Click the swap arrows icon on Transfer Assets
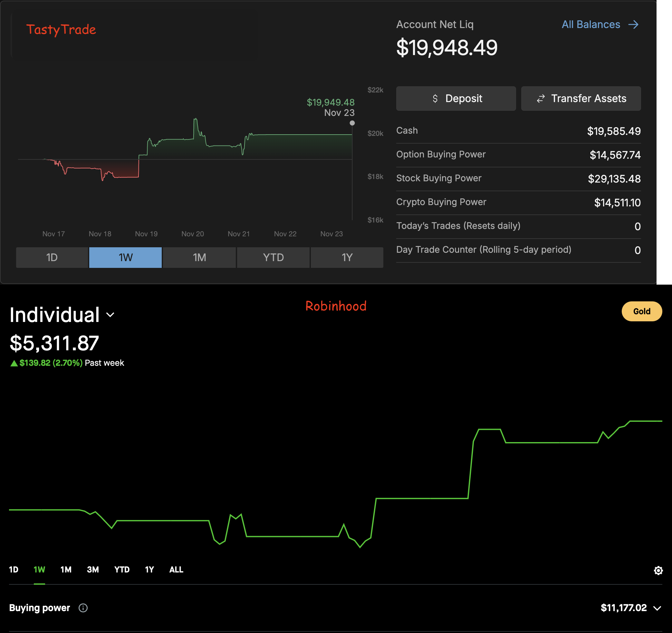Screen dimensions: 672x633 (x=541, y=99)
